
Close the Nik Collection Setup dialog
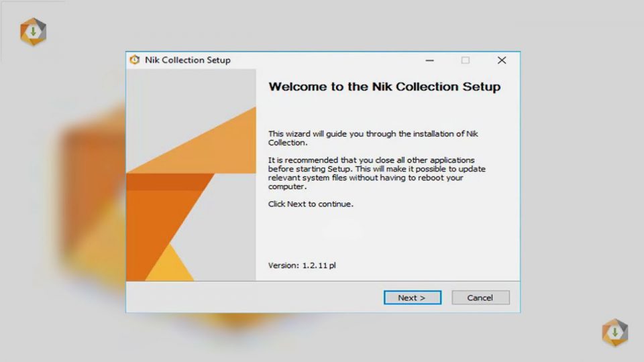pyautogui.click(x=502, y=60)
